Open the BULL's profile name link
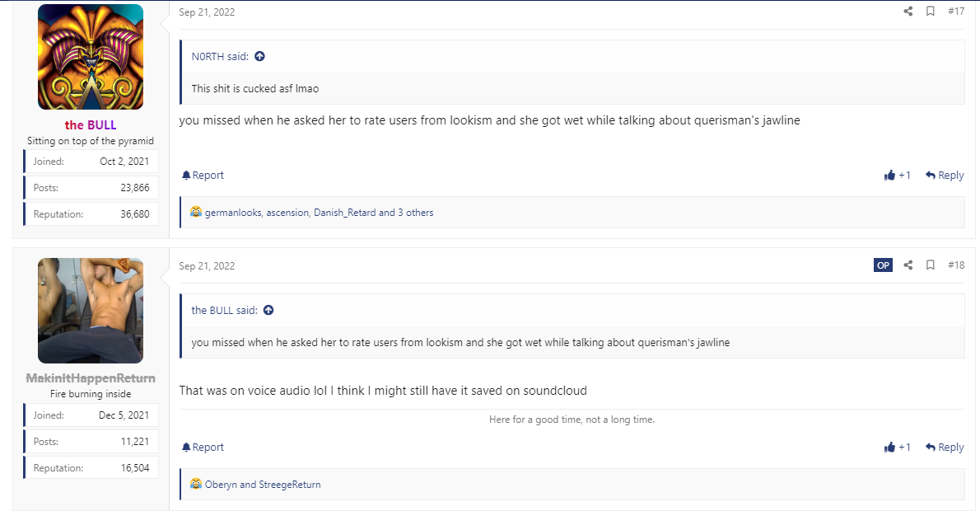 coord(91,125)
